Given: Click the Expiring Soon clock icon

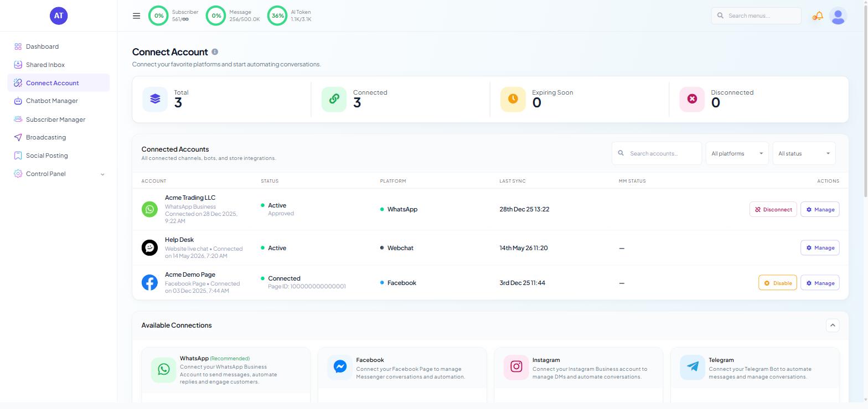Looking at the screenshot, I should (513, 99).
